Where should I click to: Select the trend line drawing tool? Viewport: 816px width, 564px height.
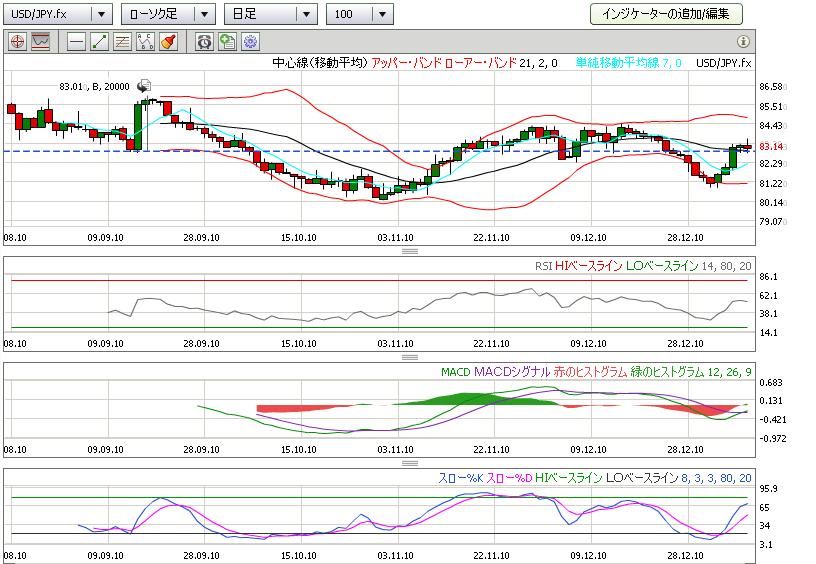point(99,42)
